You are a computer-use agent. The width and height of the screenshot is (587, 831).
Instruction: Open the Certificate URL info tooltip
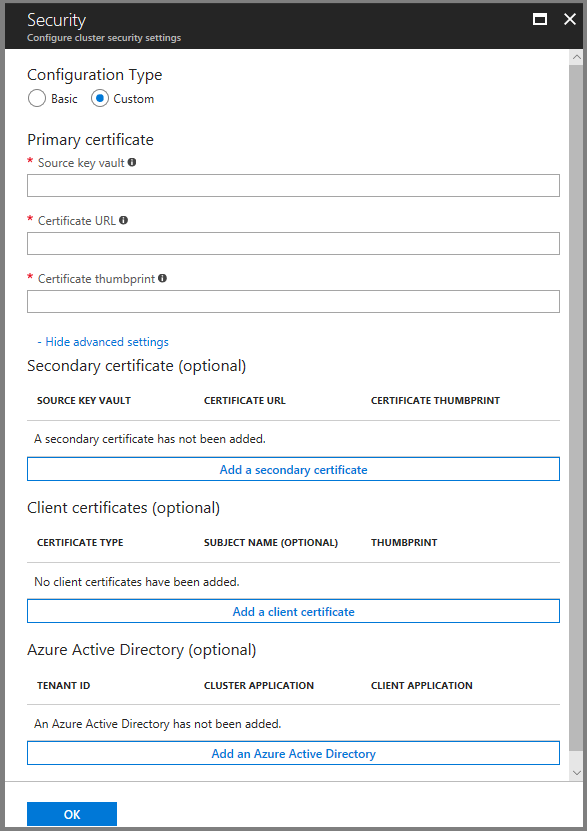(123, 220)
